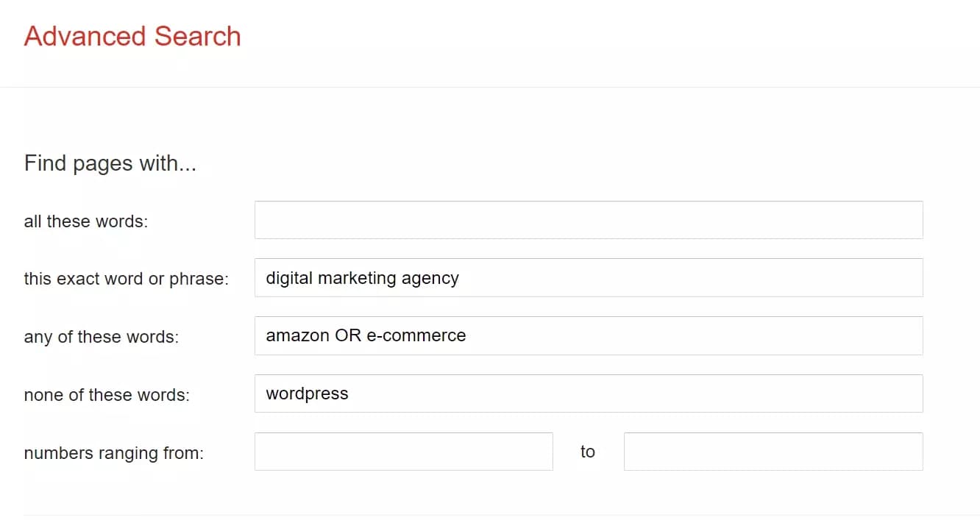This screenshot has height=520, width=980.
Task: Click the 'any of these words:' label
Action: click(102, 337)
